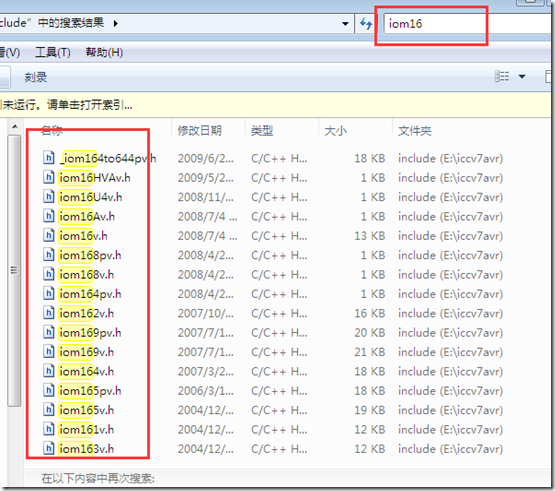The width and height of the screenshot is (555, 491).
Task: Click date 2006/3/1... of iom165pv.h
Action: click(x=206, y=391)
